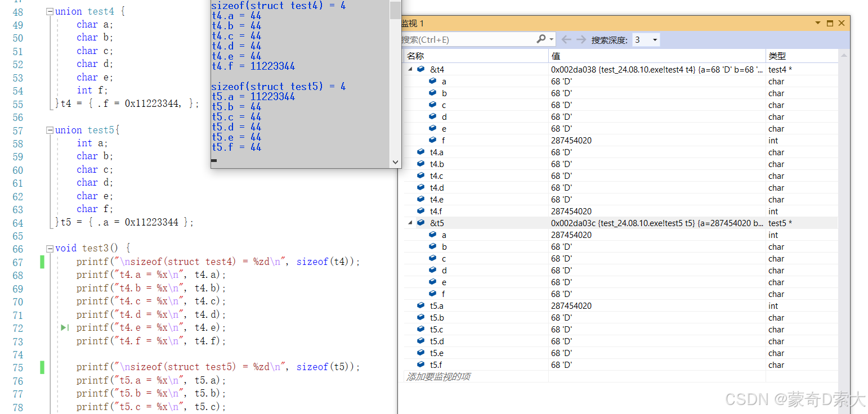Select the 0x002da038 value of &t4

tap(657, 70)
